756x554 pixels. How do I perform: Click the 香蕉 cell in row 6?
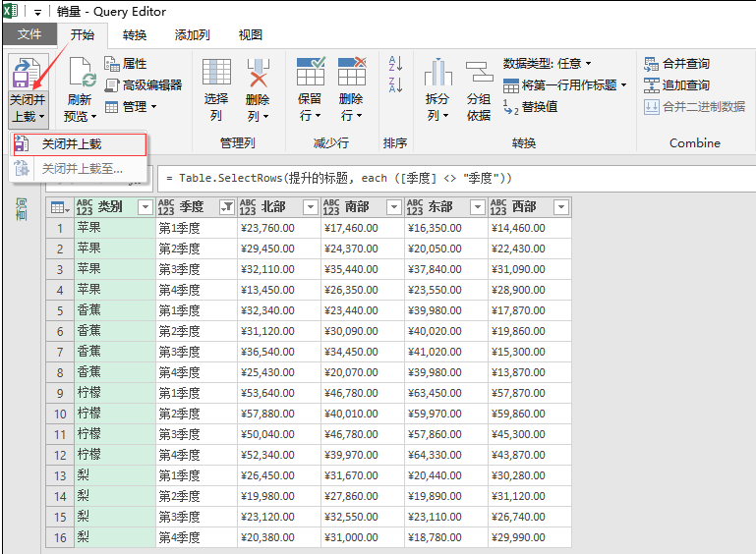click(x=115, y=331)
